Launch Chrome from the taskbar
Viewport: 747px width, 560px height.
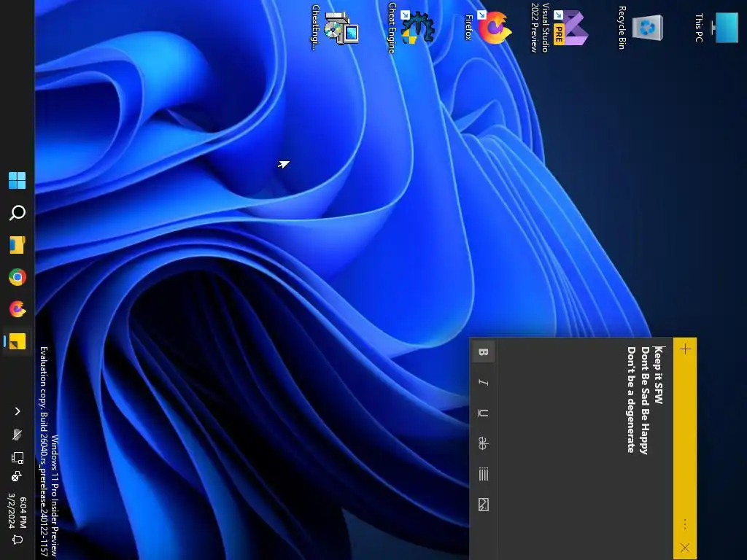pyautogui.click(x=18, y=276)
